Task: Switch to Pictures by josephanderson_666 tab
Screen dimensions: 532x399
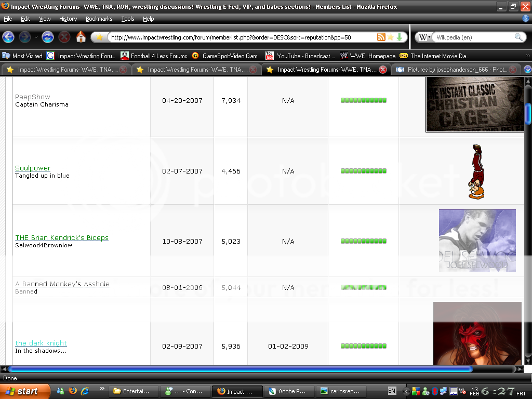Action: 451,70
